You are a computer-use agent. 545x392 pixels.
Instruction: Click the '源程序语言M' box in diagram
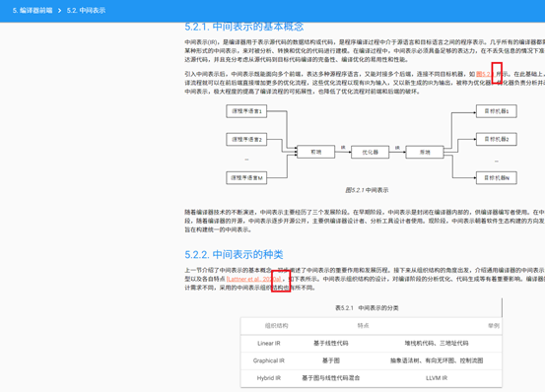click(246, 177)
